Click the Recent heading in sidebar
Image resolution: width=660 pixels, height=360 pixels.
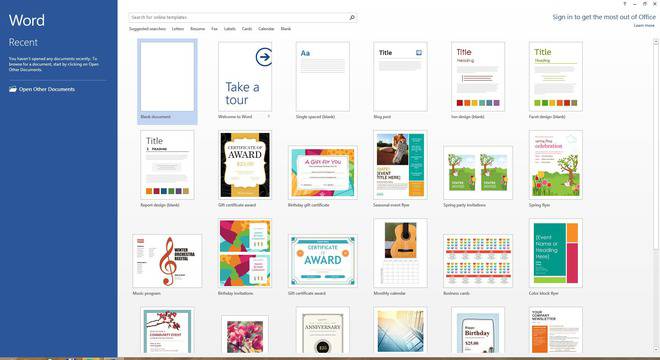[x=23, y=42]
